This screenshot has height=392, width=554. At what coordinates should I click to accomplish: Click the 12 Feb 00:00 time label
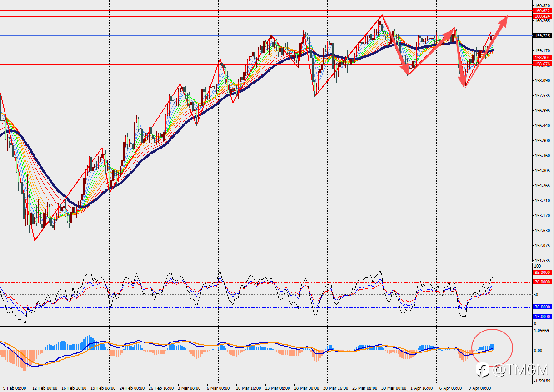45,389
